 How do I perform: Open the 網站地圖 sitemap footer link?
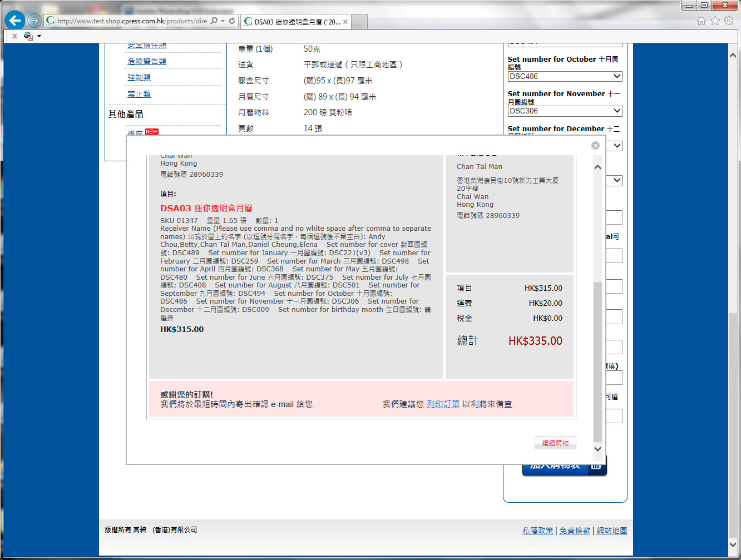tap(611, 531)
